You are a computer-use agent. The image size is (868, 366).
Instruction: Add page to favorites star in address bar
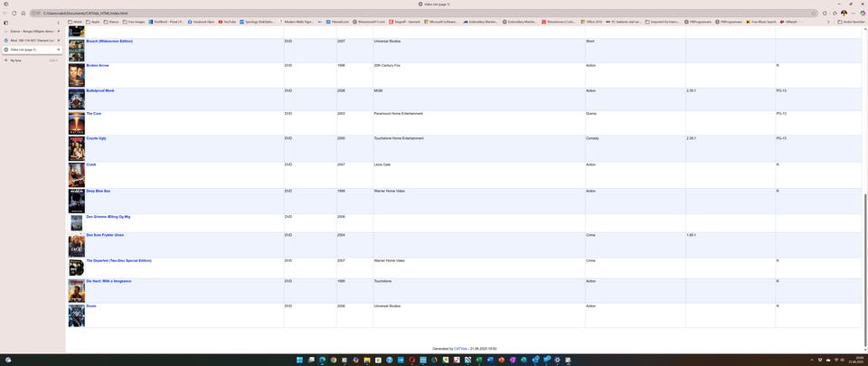pyautogui.click(x=814, y=13)
